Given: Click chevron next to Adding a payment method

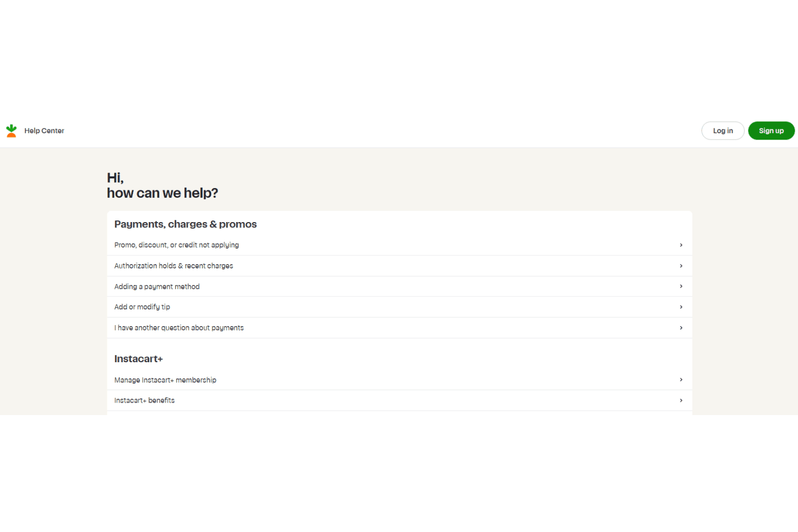Looking at the screenshot, I should [x=681, y=286].
